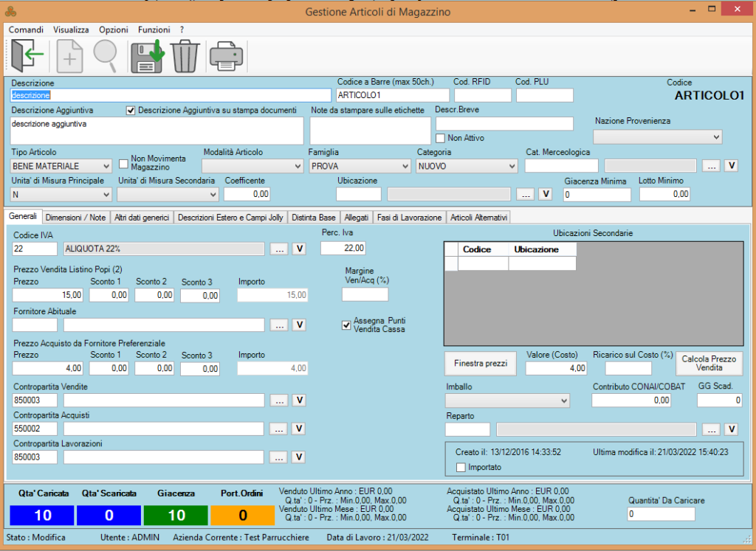Screen dimensions: 756x551
Task: Delete the article using the trash icon
Action: pos(185,56)
